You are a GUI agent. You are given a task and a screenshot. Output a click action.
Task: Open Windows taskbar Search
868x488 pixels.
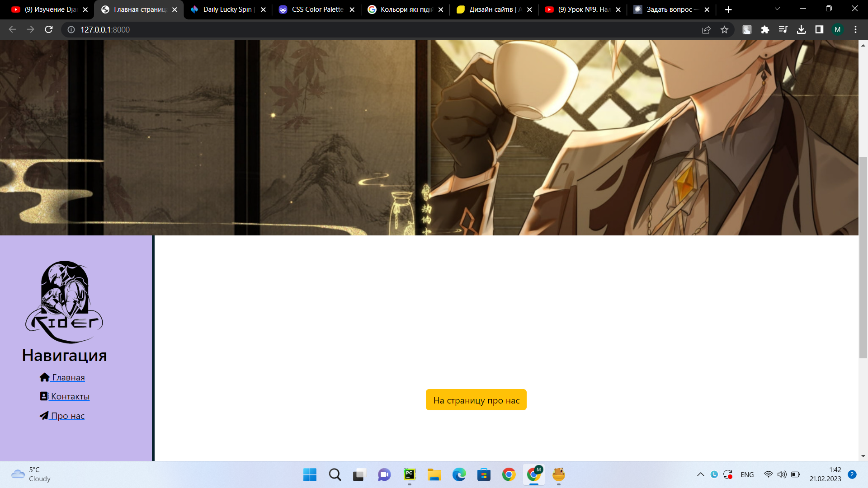[x=335, y=474]
